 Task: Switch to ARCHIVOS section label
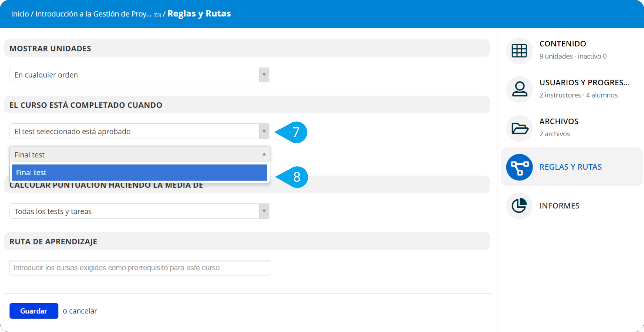pos(559,121)
